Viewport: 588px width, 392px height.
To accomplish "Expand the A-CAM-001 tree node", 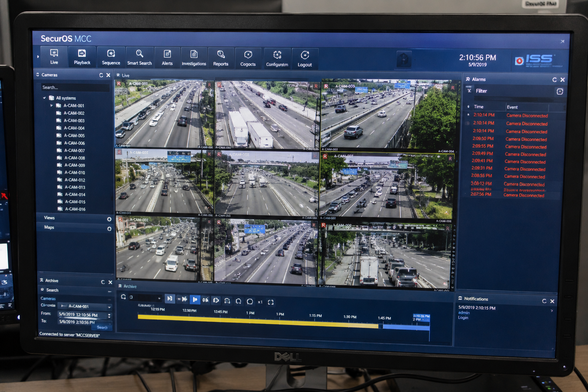I will 52,105.
